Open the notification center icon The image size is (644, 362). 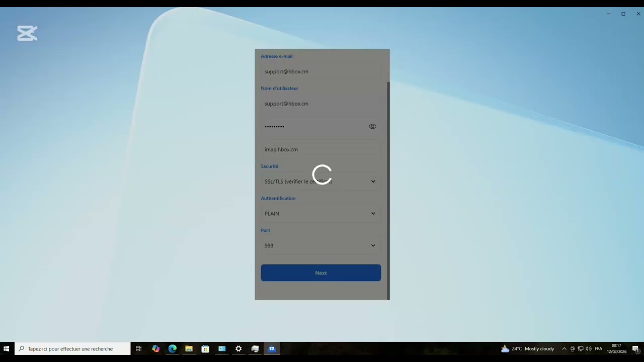[635, 349]
